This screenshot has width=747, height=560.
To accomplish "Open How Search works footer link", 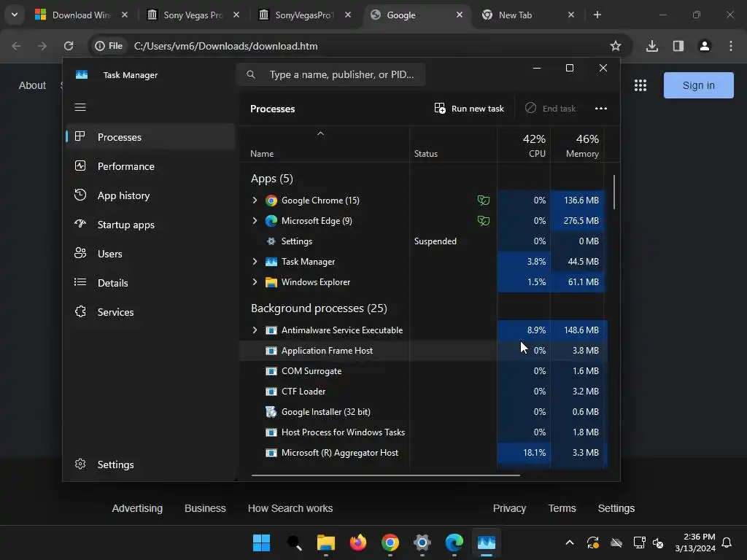I will (290, 508).
